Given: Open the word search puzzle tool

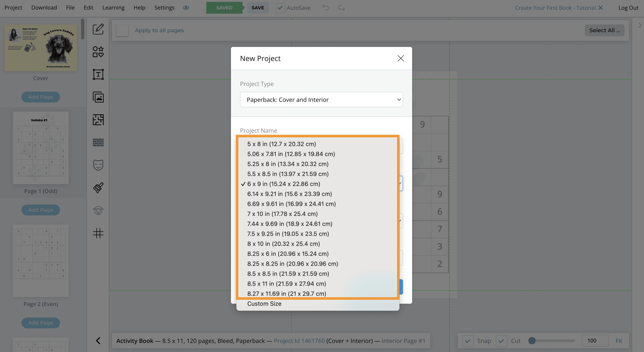Looking at the screenshot, I should pyautogui.click(x=98, y=142).
